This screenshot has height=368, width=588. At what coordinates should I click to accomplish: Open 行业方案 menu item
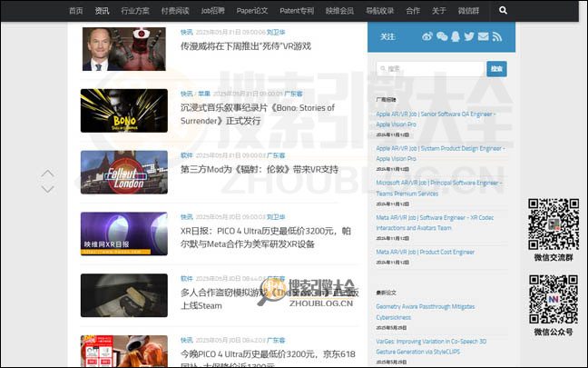click(x=135, y=11)
